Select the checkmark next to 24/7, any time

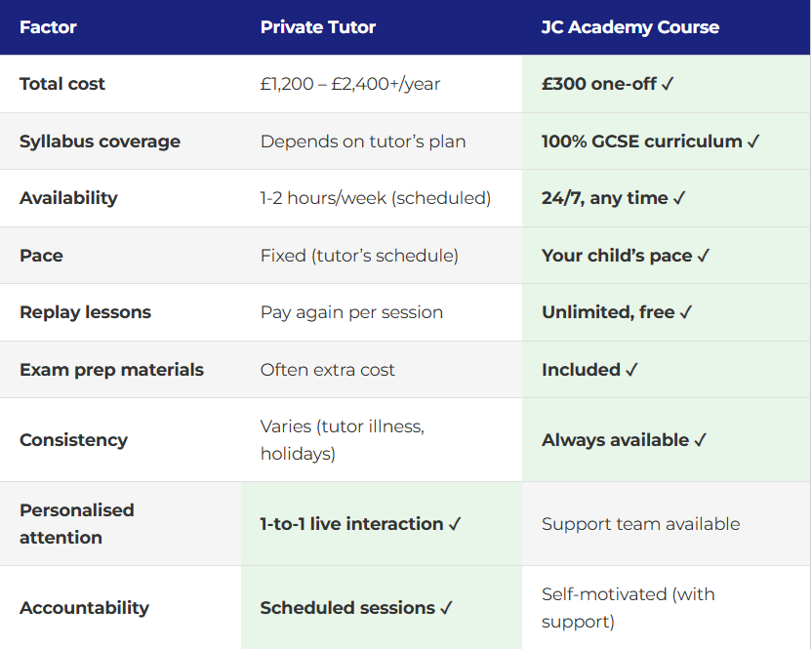click(x=679, y=198)
